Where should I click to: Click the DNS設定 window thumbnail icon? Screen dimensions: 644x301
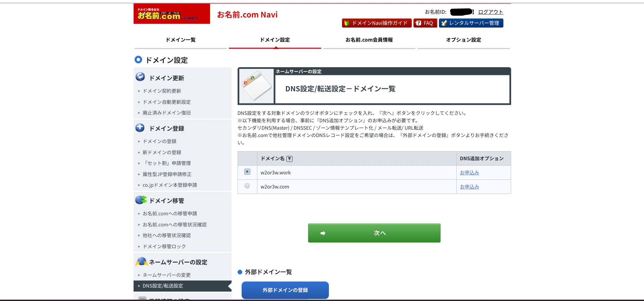click(257, 86)
